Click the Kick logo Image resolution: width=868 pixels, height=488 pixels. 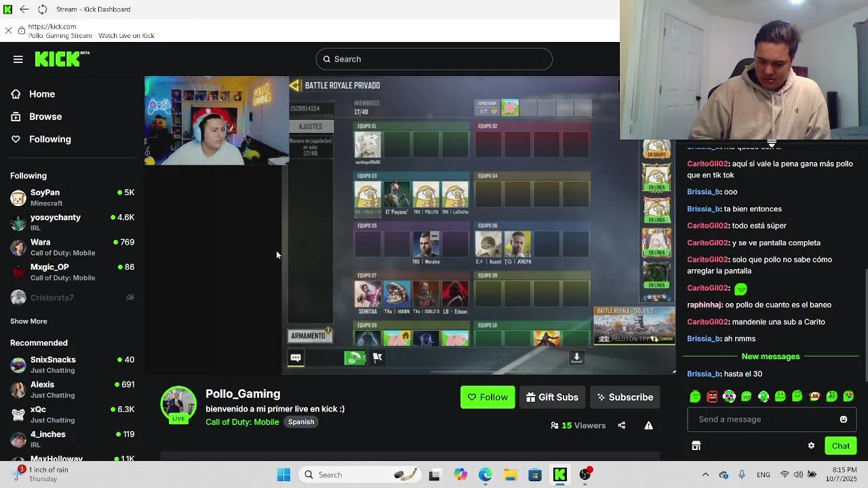click(62, 59)
